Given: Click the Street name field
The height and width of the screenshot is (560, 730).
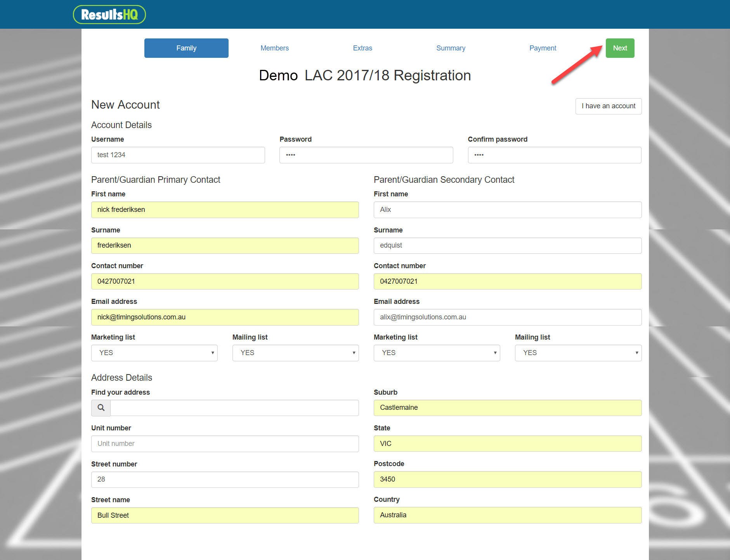Looking at the screenshot, I should 225,515.
